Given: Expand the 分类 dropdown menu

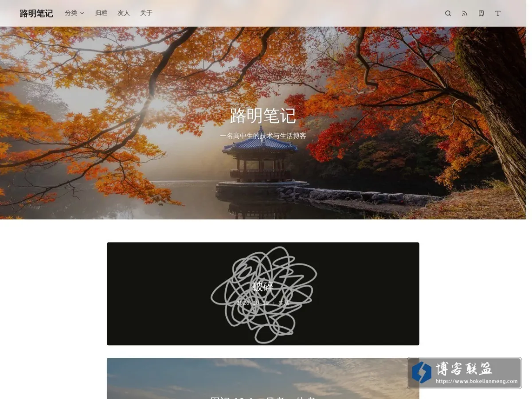Looking at the screenshot, I should coord(74,13).
